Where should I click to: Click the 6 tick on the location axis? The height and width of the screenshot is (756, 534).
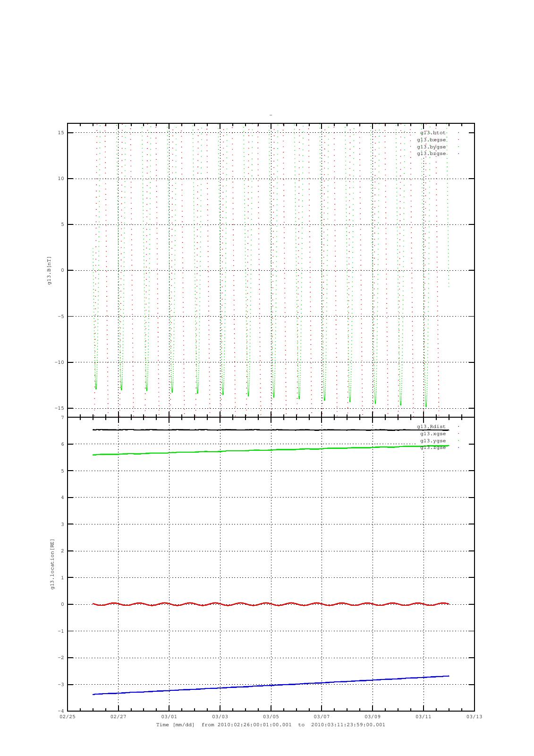(63, 444)
